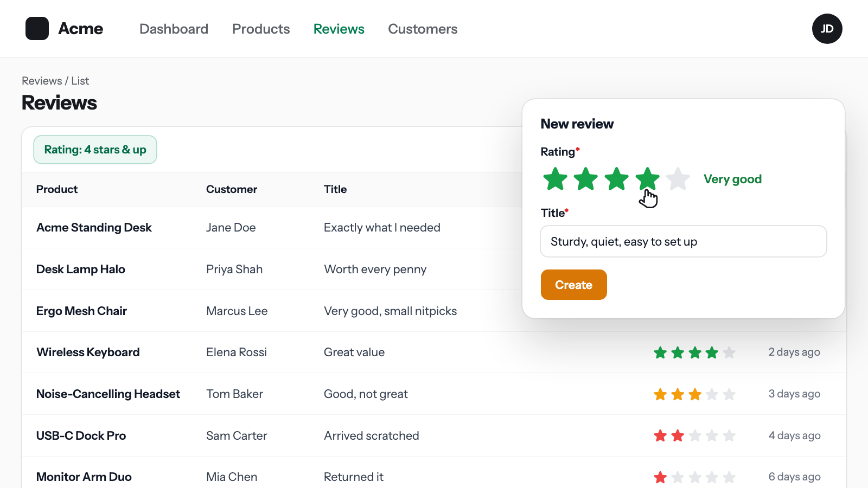Screen dimensions: 868x488
Task: Click the '3 days ago' timestamp
Action: point(794,394)
